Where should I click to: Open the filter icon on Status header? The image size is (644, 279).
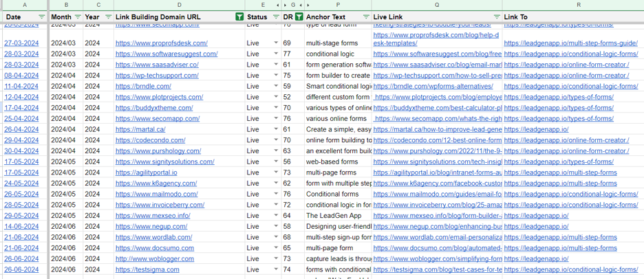(x=276, y=17)
